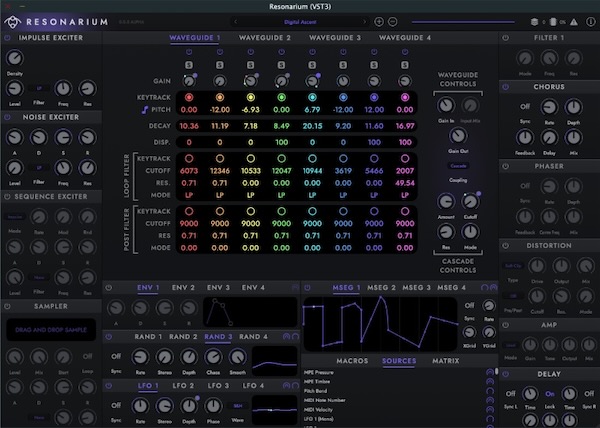Screen dimensions: 600x428
Task: Switch to Waveguide 2 tab
Action: (x=265, y=37)
